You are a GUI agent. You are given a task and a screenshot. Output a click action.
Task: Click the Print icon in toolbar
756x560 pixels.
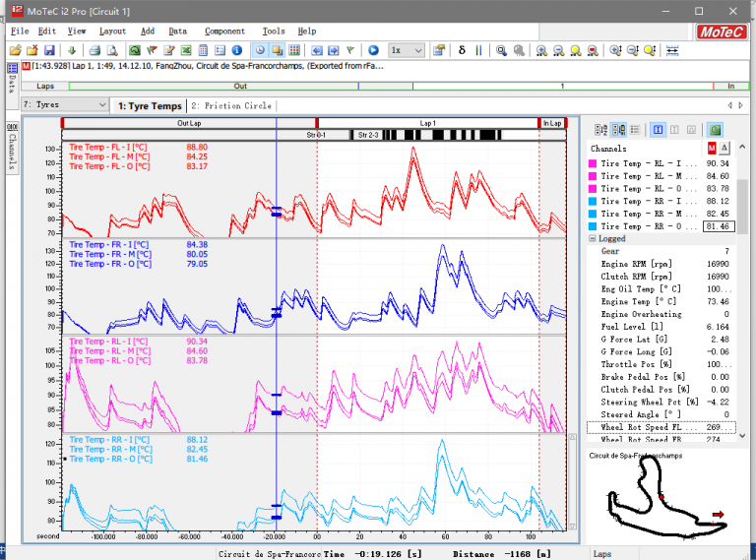(94, 50)
